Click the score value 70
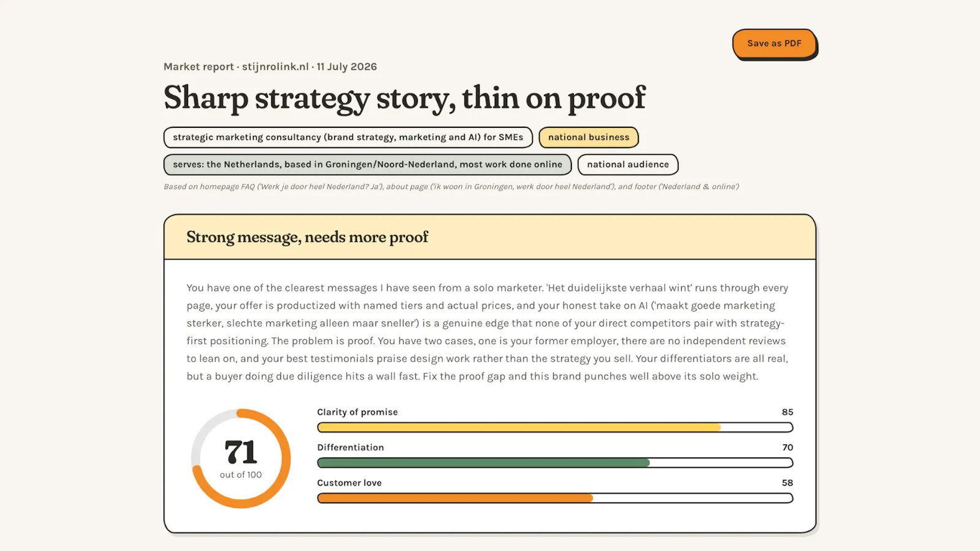Screen dimensions: 980x551 pos(787,448)
